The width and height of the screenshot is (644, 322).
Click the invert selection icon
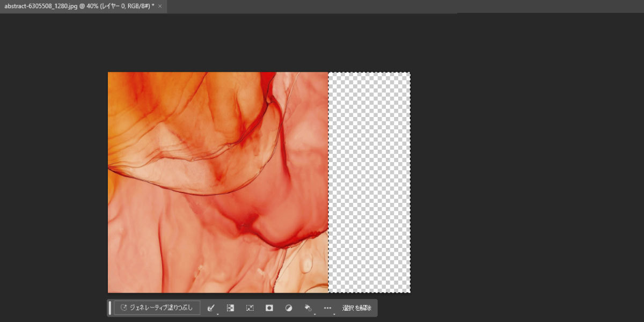click(230, 308)
